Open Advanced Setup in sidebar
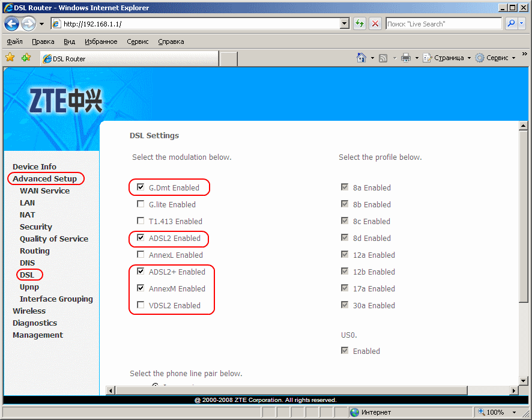532x420 pixels. click(x=44, y=178)
